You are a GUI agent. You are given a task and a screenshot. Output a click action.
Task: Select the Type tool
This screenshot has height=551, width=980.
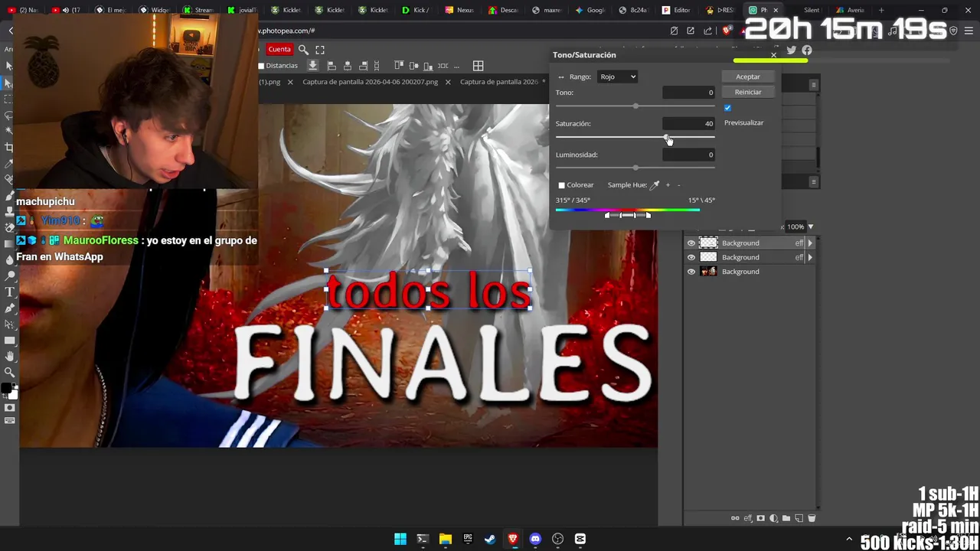[x=10, y=292]
